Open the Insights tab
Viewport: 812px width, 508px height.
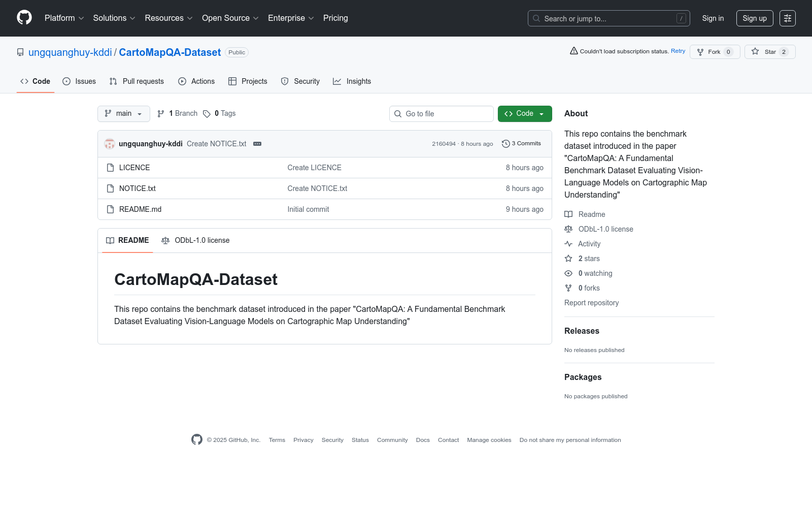(352, 81)
